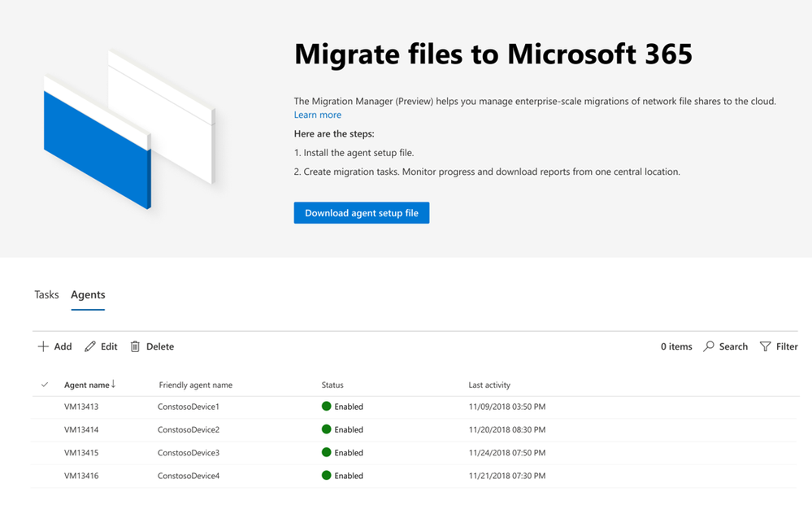Select the Agents tab
This screenshot has height=505, width=812.
pos(88,294)
